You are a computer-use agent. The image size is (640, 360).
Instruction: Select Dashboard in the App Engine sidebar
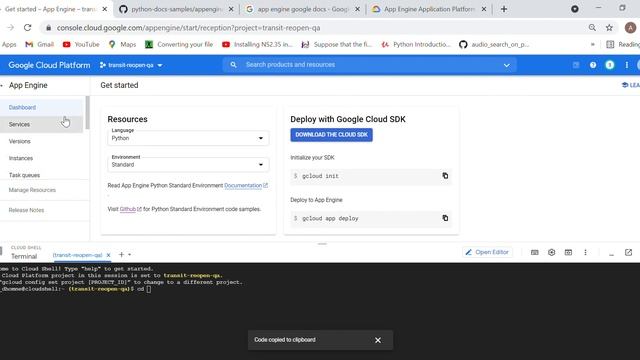41,107
